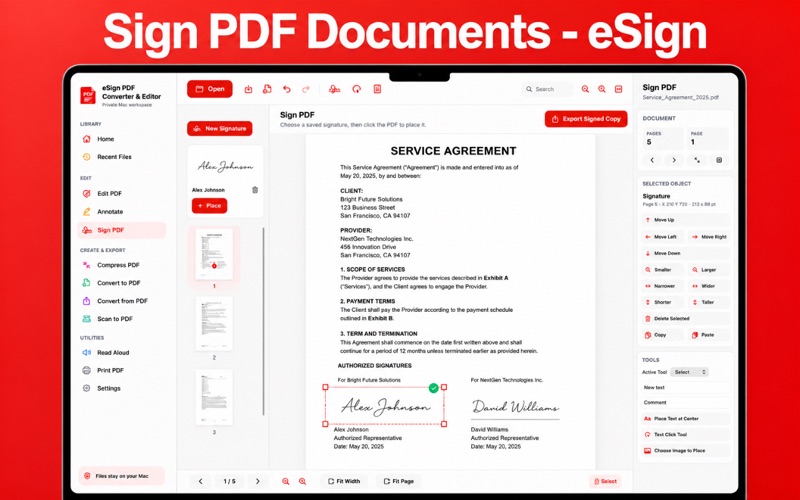800x500 pixels.
Task: Click the rotate icon in the top toolbar
Action: (357, 89)
